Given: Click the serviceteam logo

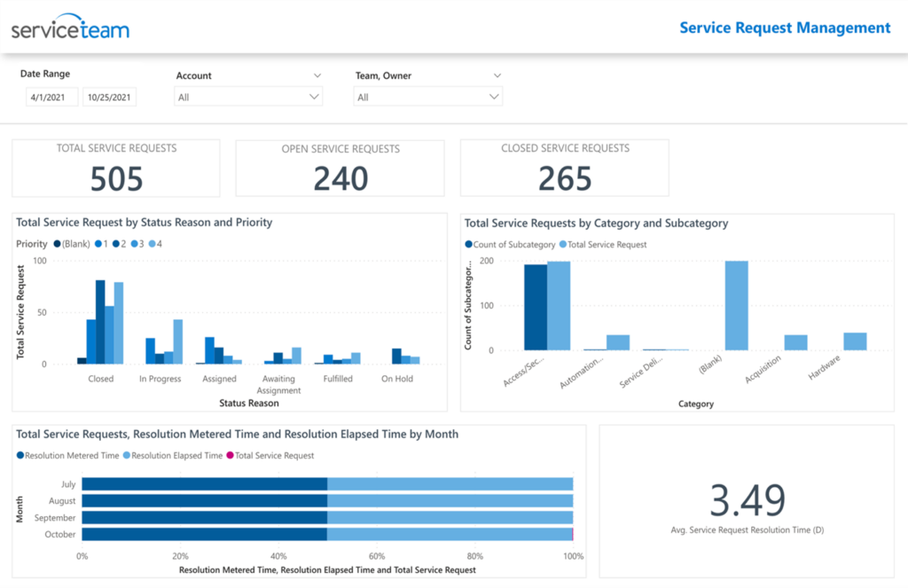Looking at the screenshot, I should pyautogui.click(x=70, y=27).
